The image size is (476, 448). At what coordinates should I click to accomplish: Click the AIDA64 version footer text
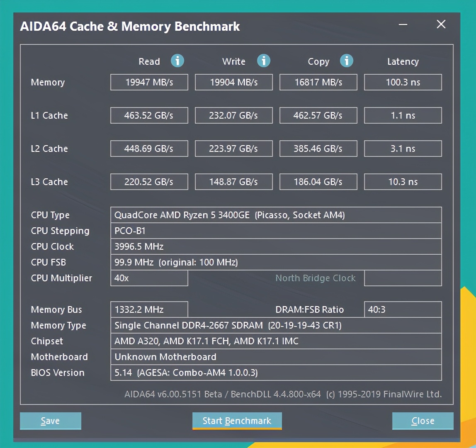[283, 394]
